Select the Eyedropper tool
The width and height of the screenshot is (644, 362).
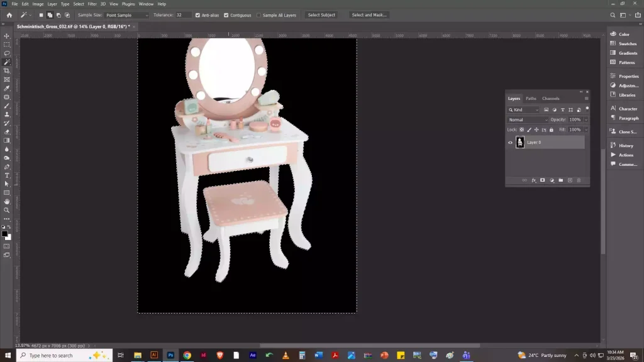point(7,89)
